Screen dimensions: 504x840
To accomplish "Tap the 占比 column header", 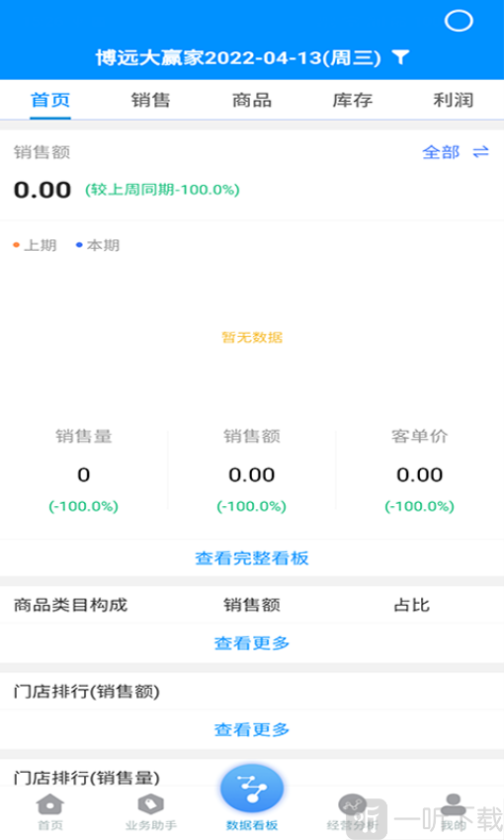I will (x=412, y=605).
